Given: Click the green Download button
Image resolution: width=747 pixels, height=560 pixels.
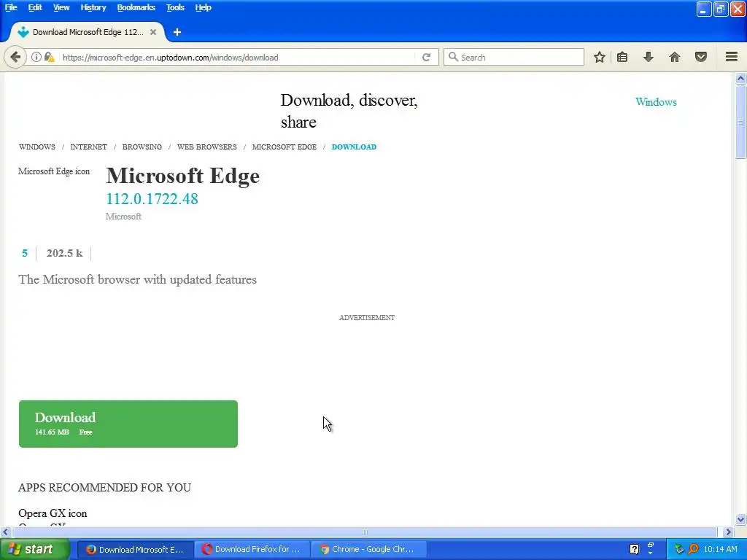Looking at the screenshot, I should click(128, 424).
